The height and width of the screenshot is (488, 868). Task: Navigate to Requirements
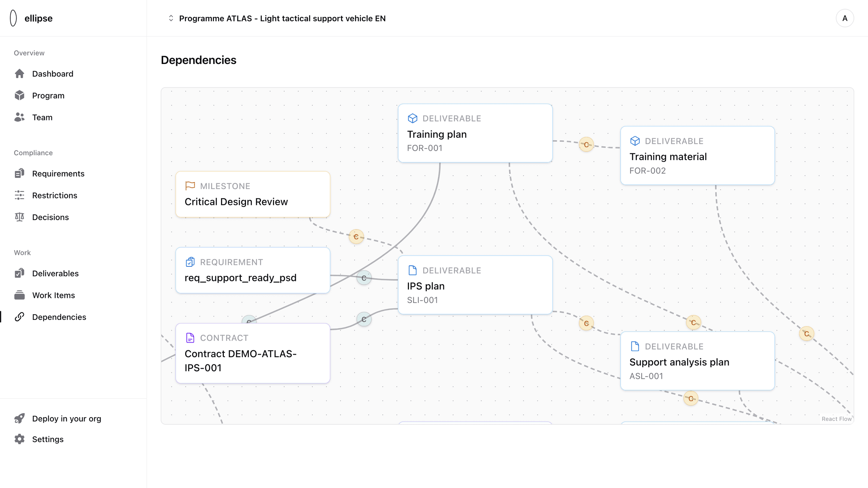pos(58,174)
